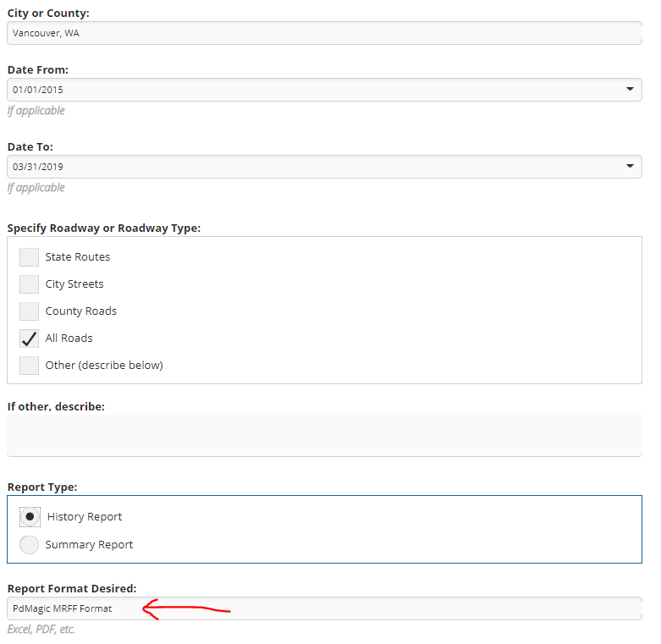Screen dimensions: 661x644
Task: Click the City Streets label text
Action: 74,284
